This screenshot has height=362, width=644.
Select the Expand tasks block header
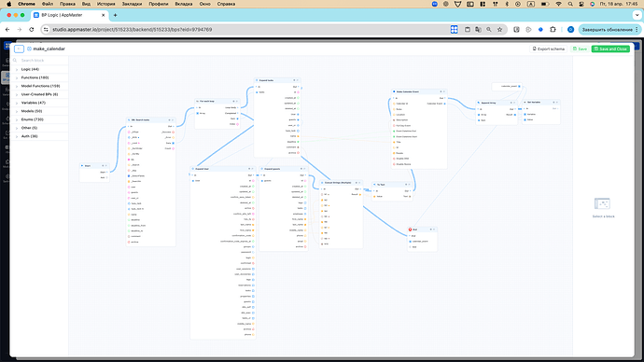pyautogui.click(x=277, y=80)
